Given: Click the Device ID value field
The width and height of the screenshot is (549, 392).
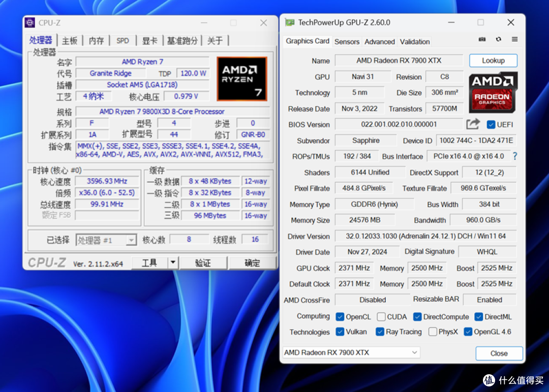Looking at the screenshot, I should pyautogui.click(x=476, y=141).
